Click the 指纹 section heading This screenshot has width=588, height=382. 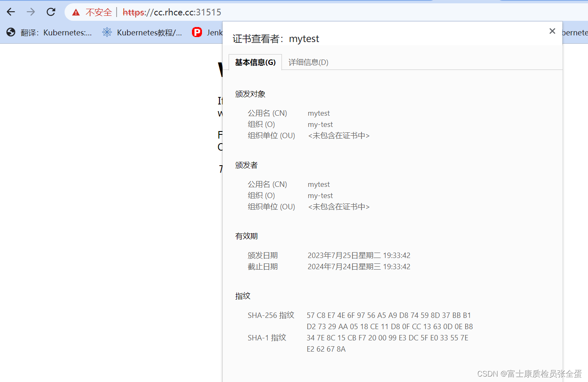click(x=243, y=296)
